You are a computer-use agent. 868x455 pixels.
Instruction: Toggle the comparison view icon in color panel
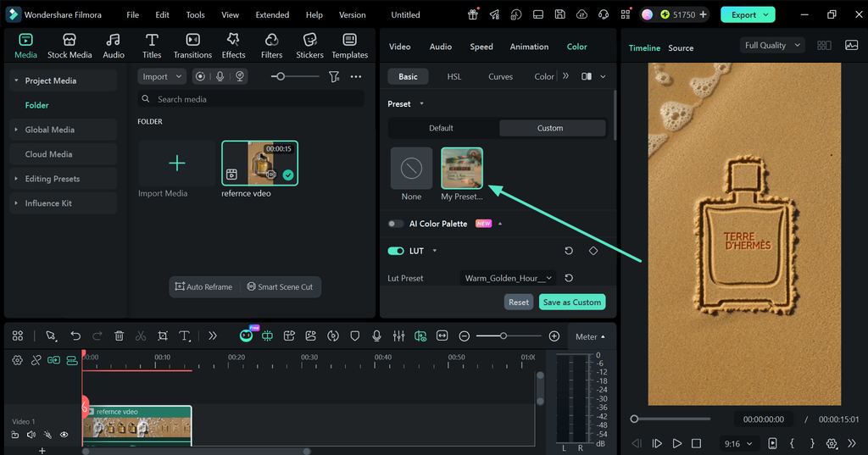(587, 76)
